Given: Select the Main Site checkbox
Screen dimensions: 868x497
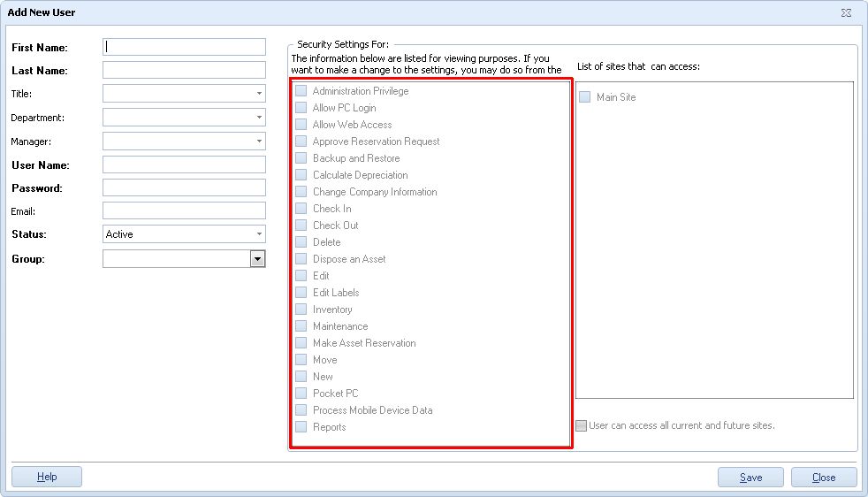Looking at the screenshot, I should coord(585,97).
